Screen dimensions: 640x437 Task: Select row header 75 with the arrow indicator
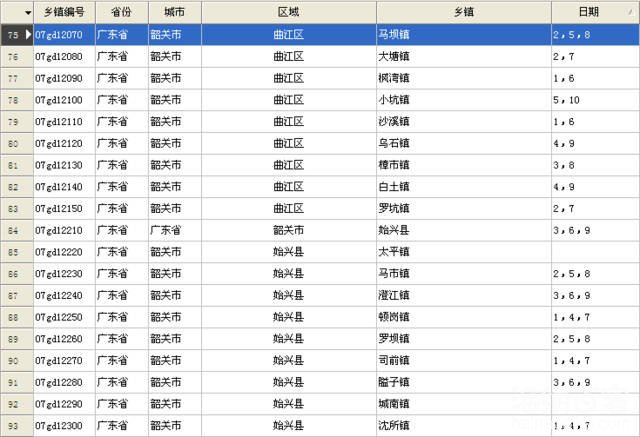[17, 35]
